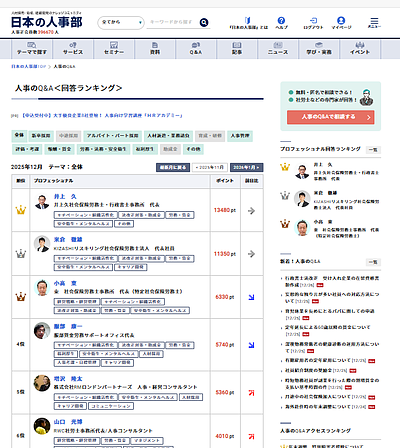Click the 日本の人事部 site logo

[x=46, y=22]
